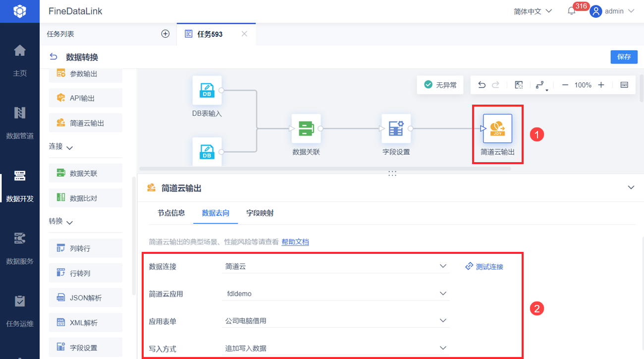The height and width of the screenshot is (359, 644).
Task: Pick 简道云输出 operator from the palette
Action: tap(86, 122)
